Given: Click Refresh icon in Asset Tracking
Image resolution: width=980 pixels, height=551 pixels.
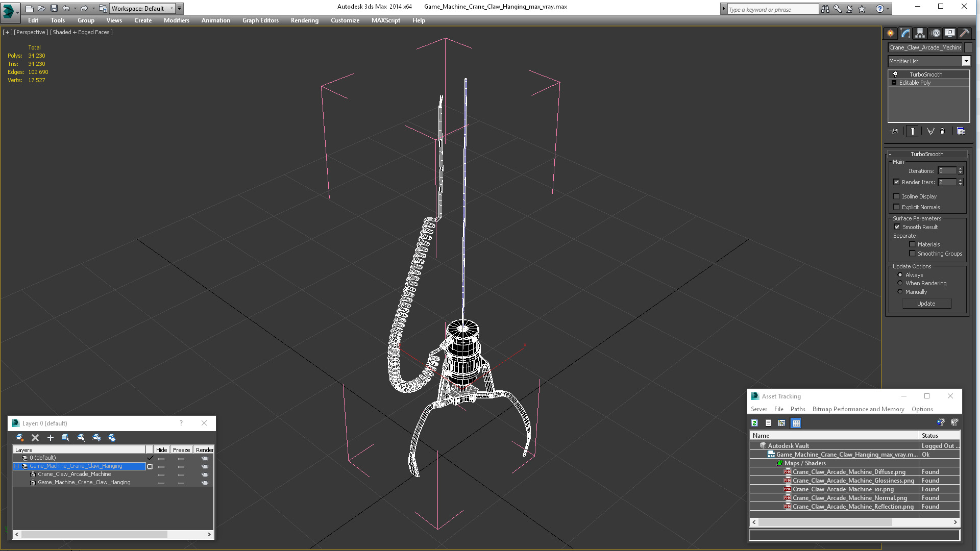Looking at the screenshot, I should pyautogui.click(x=754, y=423).
